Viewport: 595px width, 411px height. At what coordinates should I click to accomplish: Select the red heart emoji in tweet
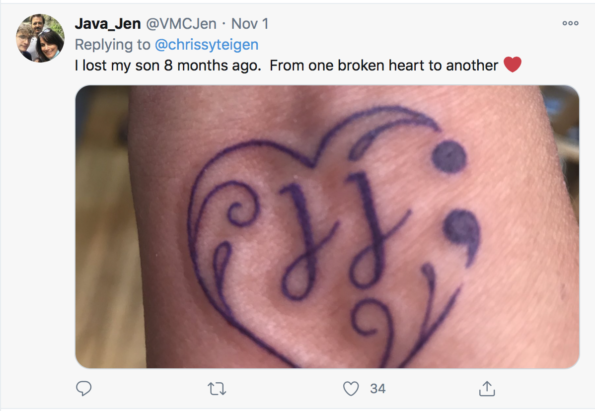click(512, 65)
